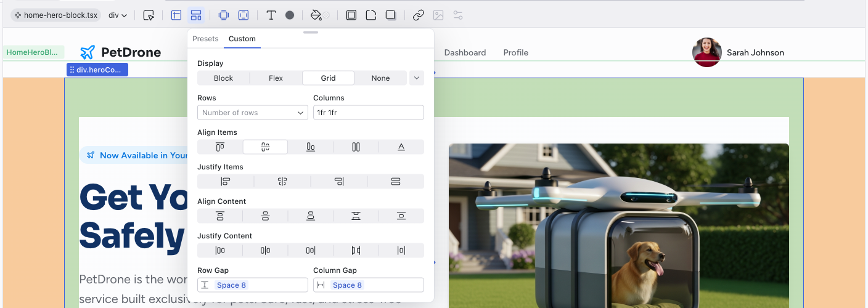Switch to the Presets tab

tap(205, 39)
